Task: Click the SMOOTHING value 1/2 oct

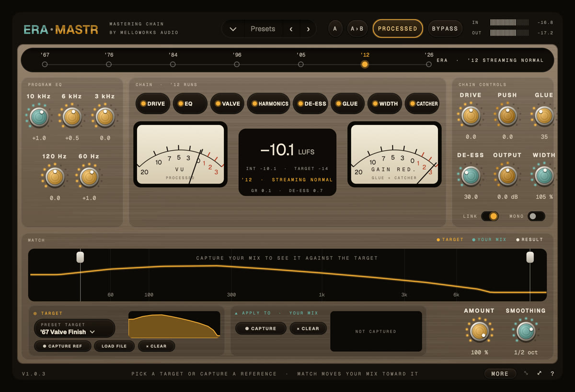Action: point(526,352)
